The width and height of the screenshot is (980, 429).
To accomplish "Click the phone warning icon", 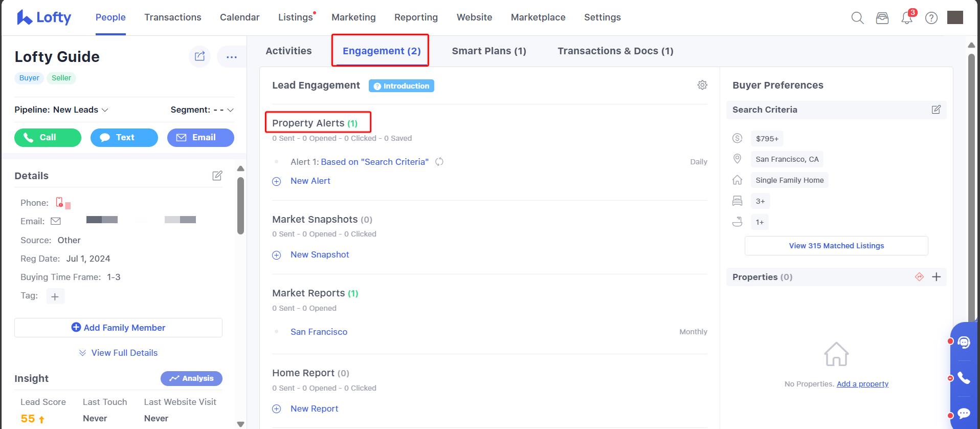I will (59, 202).
